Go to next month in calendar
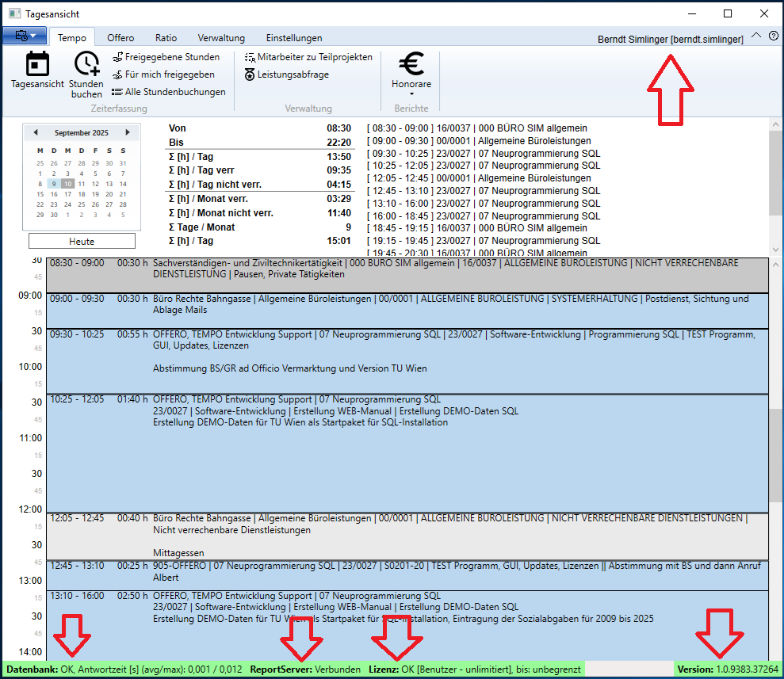Screen dimensions: 784x679 coord(127,133)
